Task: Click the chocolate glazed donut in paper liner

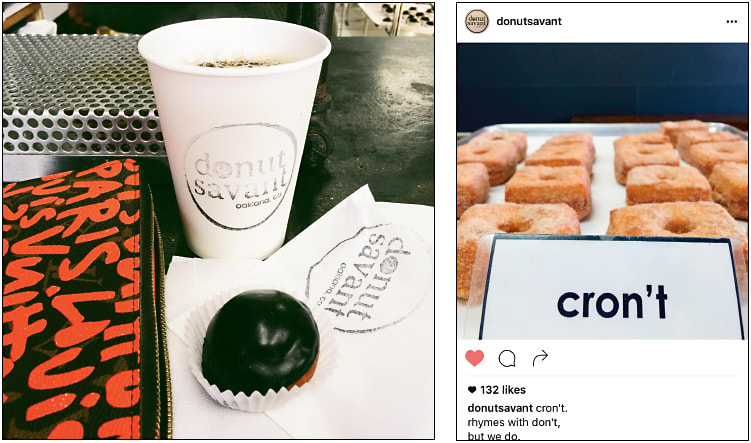Action: click(x=260, y=341)
